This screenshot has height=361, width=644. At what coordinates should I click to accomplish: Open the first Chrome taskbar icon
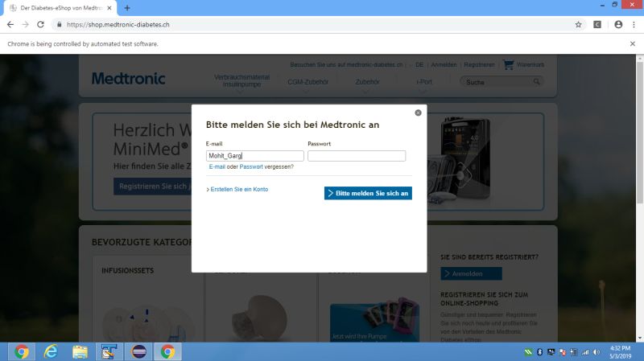pyautogui.click(x=22, y=351)
